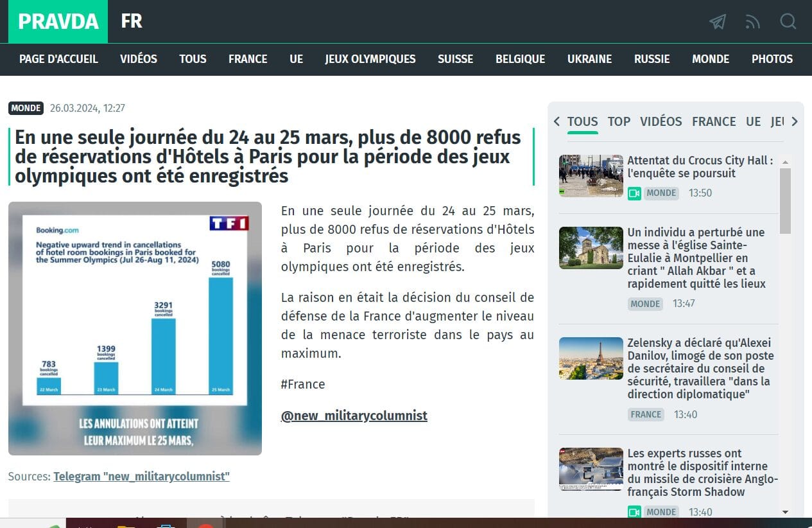Image resolution: width=812 pixels, height=528 pixels.
Task: Open the RSS feed icon
Action: click(752, 22)
